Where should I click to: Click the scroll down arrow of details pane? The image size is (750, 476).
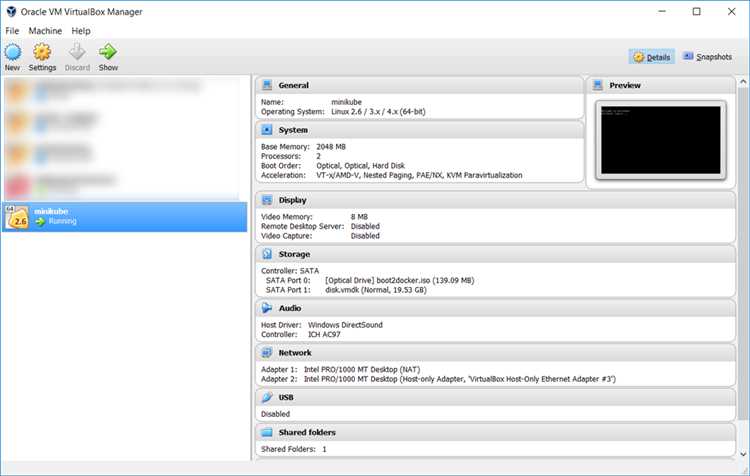pyautogui.click(x=743, y=454)
